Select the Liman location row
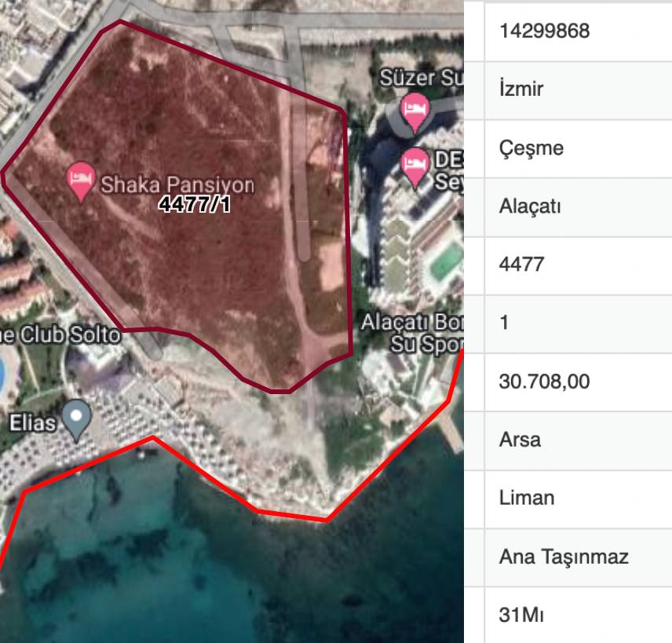Image resolution: width=672 pixels, height=643 pixels. (578, 499)
